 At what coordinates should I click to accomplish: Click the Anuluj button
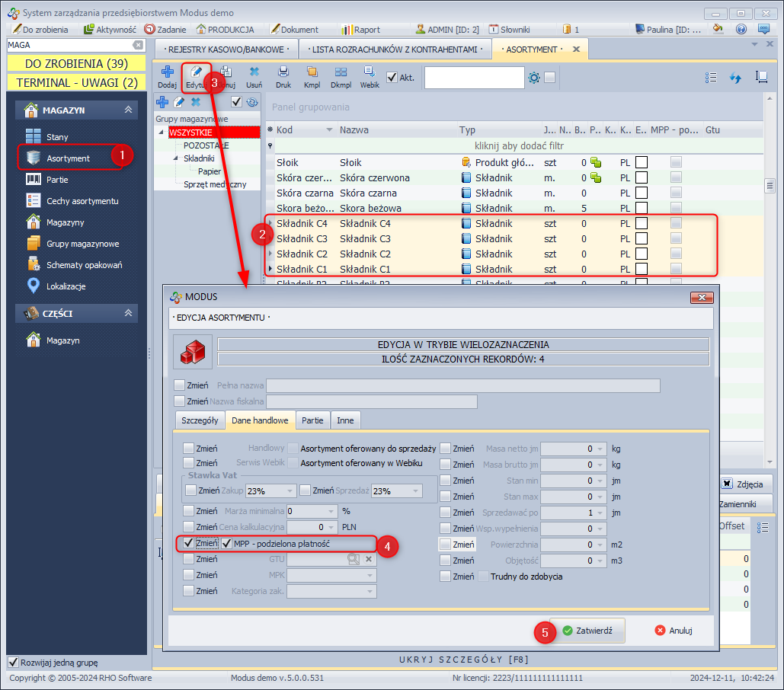[x=673, y=631]
